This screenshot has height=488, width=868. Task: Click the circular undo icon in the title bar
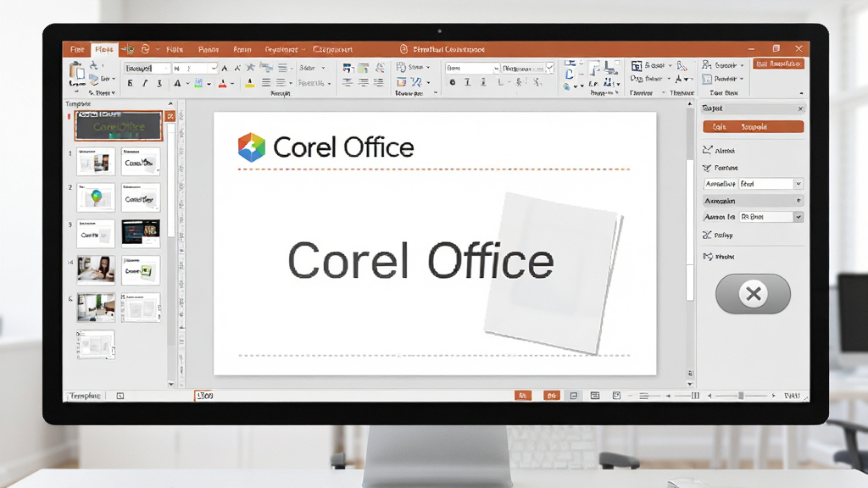(x=145, y=49)
